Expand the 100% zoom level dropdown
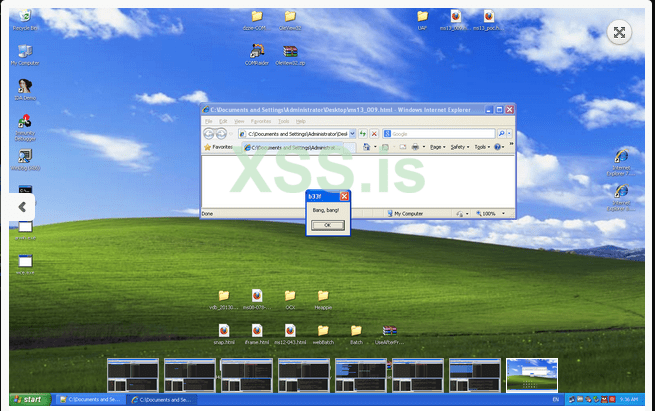Image resolution: width=655 pixels, height=411 pixels. click(504, 213)
